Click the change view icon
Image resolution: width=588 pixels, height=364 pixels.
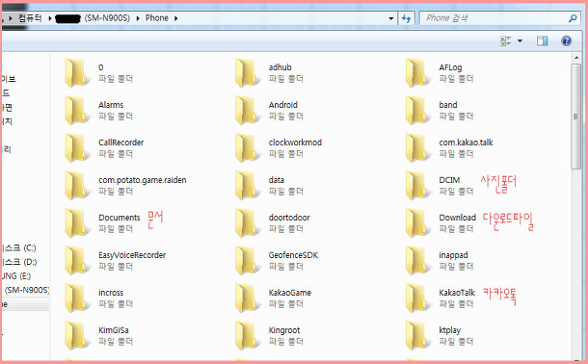point(506,40)
